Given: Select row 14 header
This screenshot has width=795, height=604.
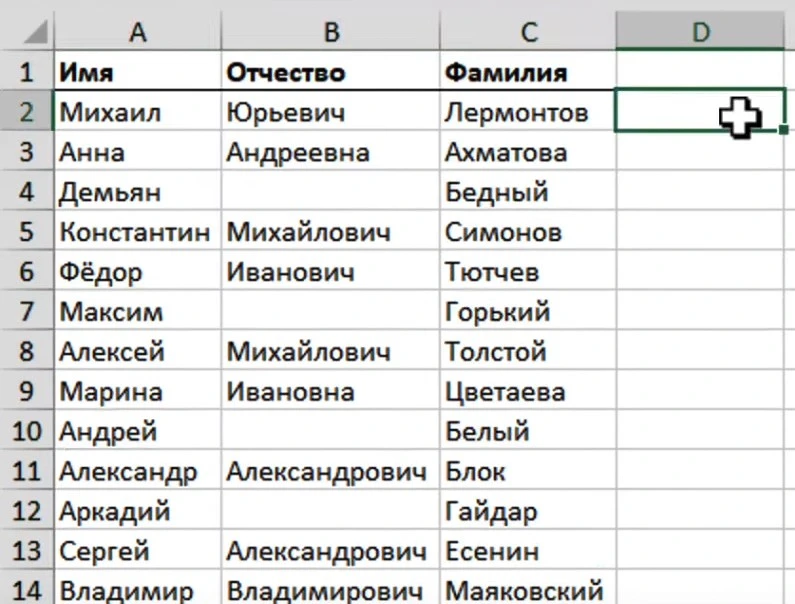Looking at the screenshot, I should 26,591.
